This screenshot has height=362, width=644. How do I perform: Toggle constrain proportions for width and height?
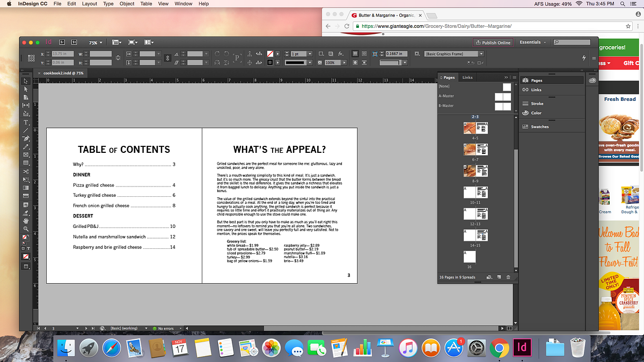click(117, 58)
